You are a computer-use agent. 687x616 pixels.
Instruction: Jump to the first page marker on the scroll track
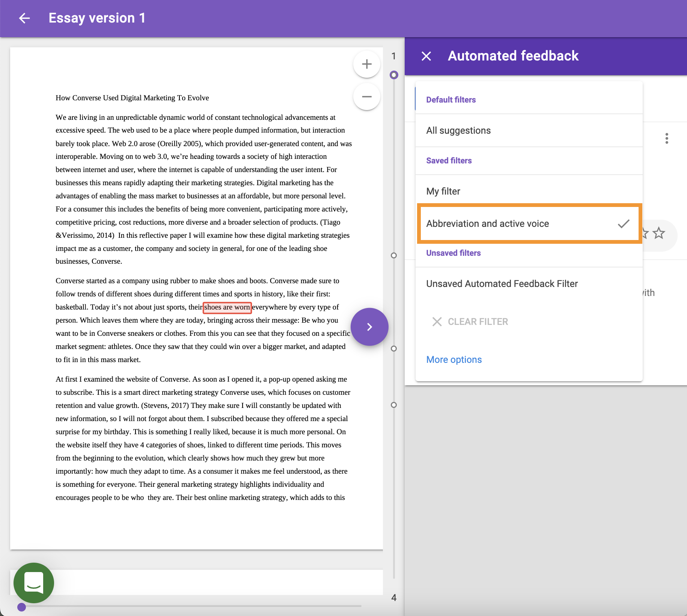(x=393, y=75)
